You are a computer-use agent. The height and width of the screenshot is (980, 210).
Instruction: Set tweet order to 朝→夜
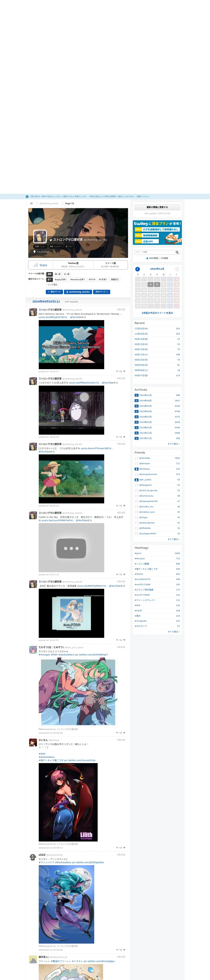(x=58, y=274)
